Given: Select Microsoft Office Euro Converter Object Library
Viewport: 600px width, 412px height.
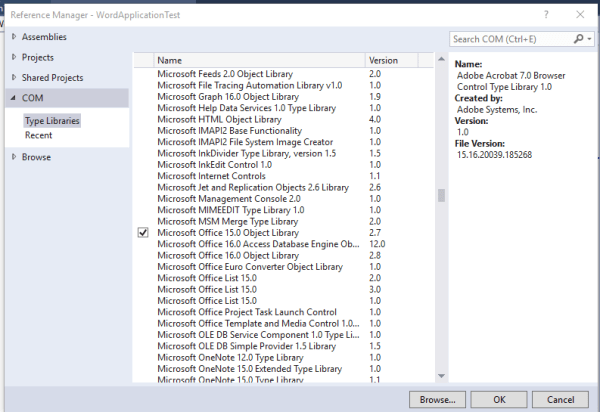Looking at the screenshot, I should 284,267.
